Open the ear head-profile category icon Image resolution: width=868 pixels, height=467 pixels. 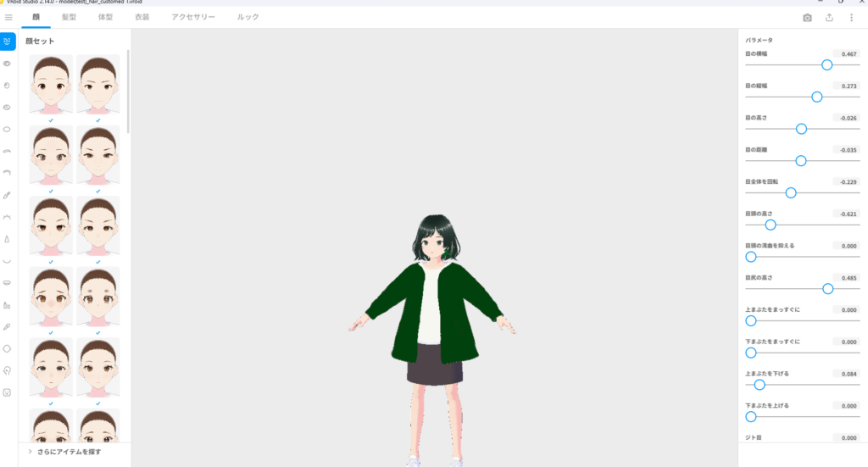coord(7,370)
